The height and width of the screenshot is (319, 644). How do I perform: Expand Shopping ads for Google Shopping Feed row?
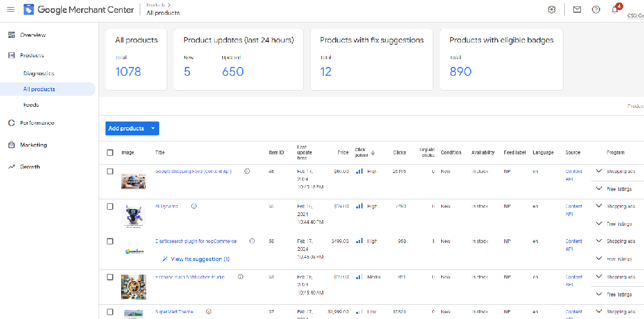tap(598, 171)
